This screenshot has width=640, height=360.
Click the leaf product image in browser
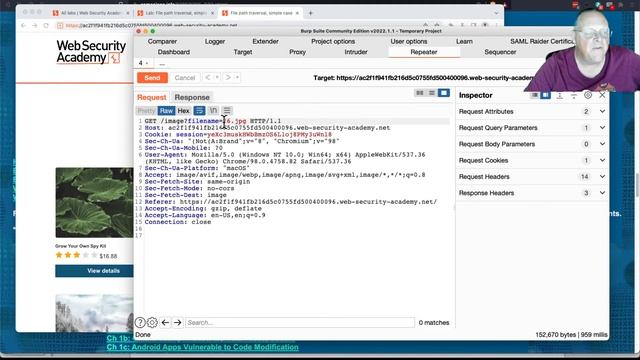coord(94,202)
